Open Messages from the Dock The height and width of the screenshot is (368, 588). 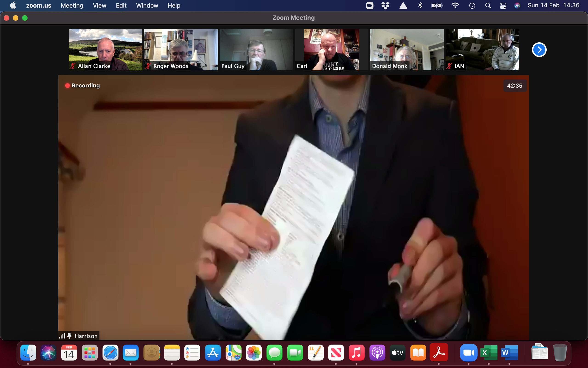274,352
